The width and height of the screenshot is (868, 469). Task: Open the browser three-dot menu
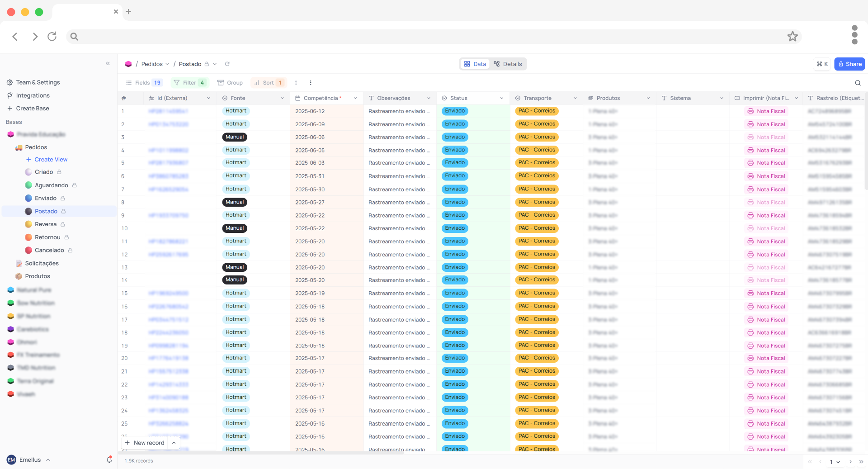pos(854,35)
